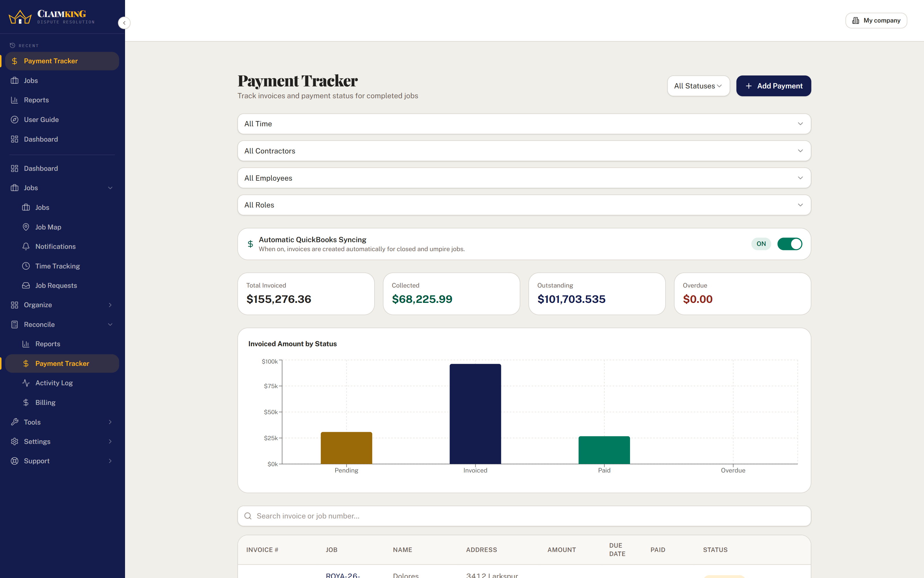Open the All Employees dropdown

click(524, 178)
